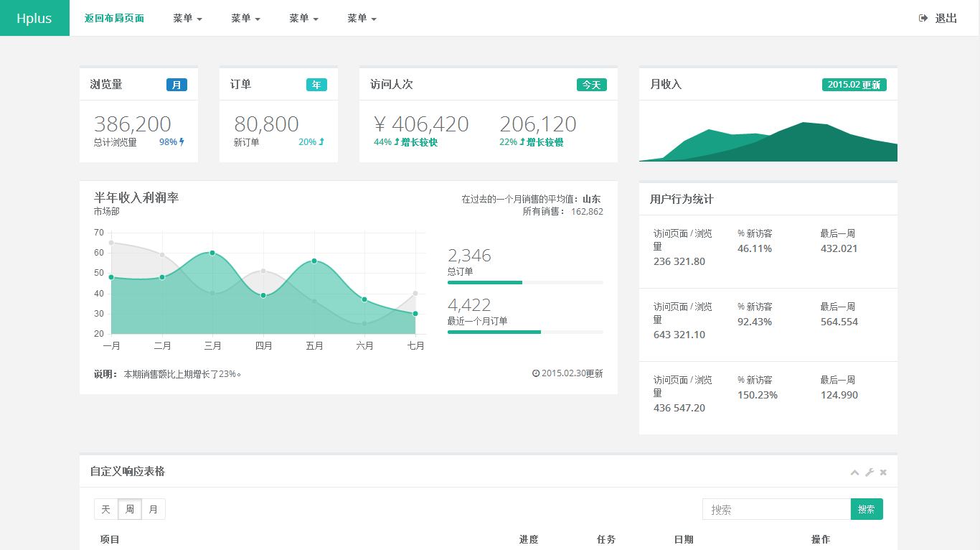Click the up-arrow icon beside 20% in 订单
Viewport: 980px width, 550px height.
tap(321, 142)
